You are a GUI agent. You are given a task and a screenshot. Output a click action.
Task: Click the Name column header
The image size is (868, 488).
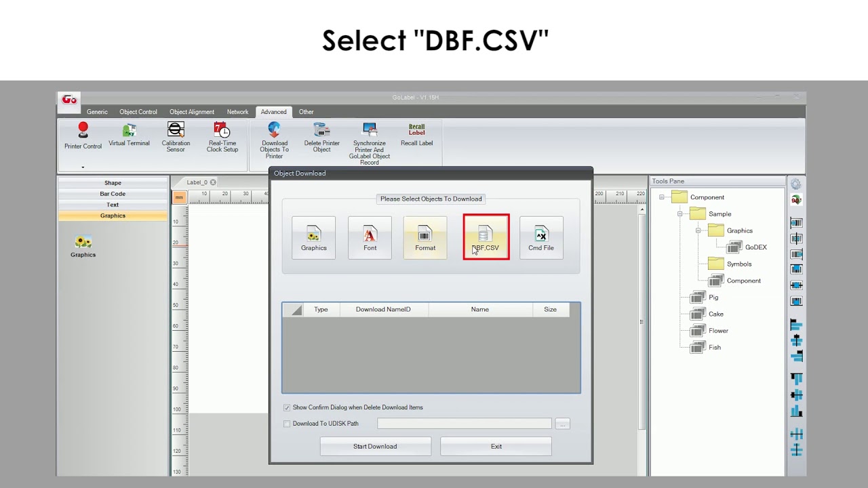[480, 310]
